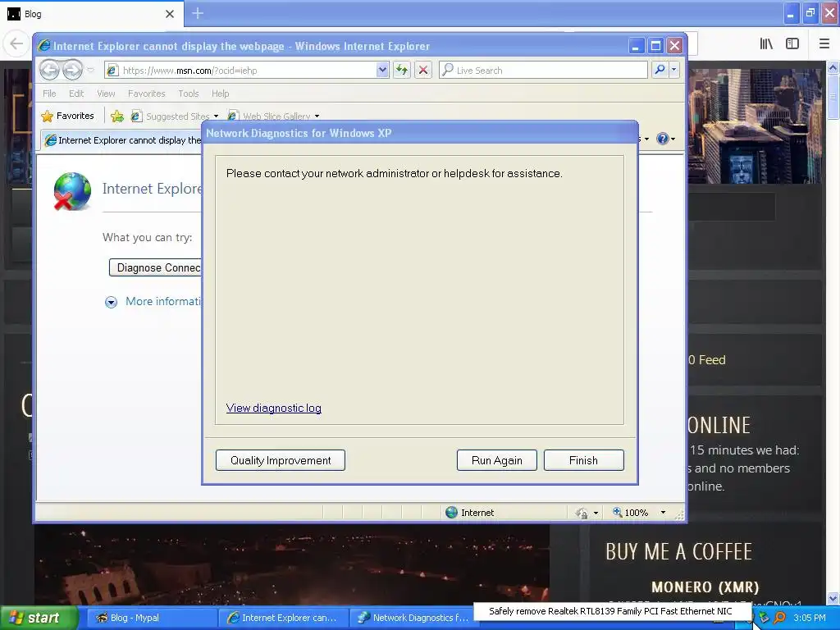Click the MONERO (XMR) text
The width and height of the screenshot is (840, 630).
pos(705,587)
